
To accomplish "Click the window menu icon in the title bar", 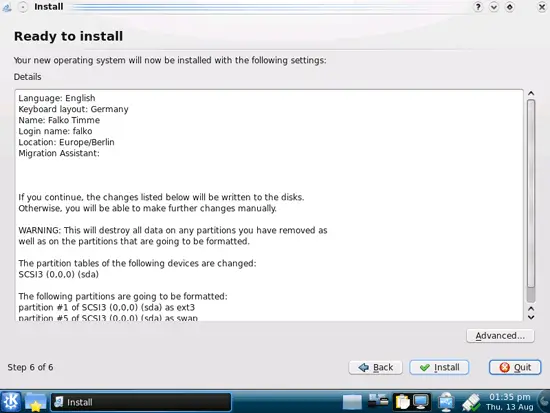I will click(7, 7).
